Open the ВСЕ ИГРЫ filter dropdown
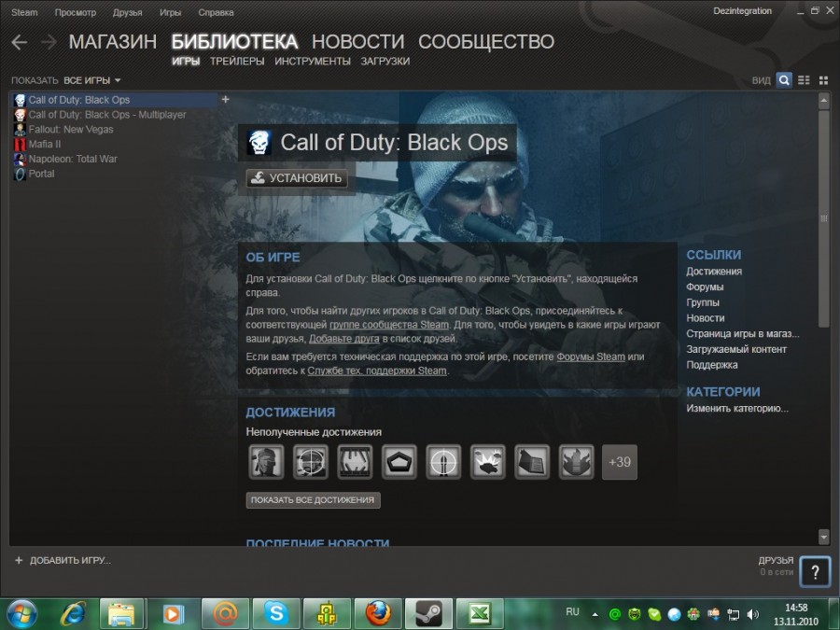Viewport: 840px width, 630px height. coord(92,80)
